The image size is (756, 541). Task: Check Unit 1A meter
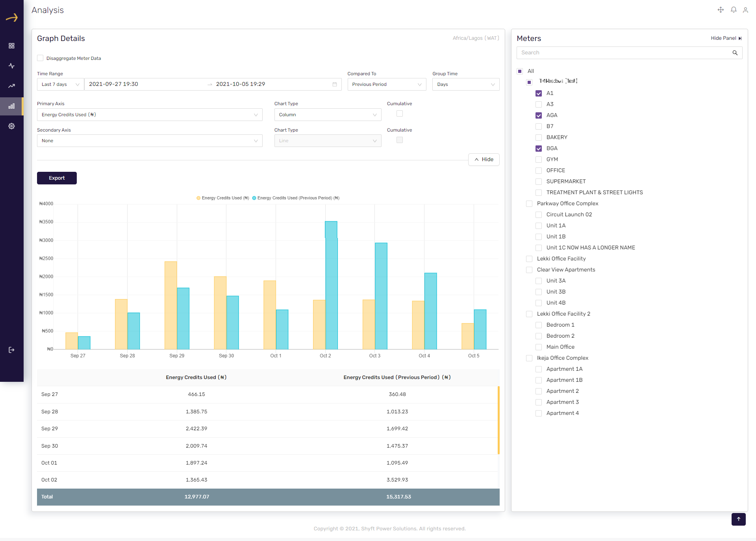click(x=539, y=226)
